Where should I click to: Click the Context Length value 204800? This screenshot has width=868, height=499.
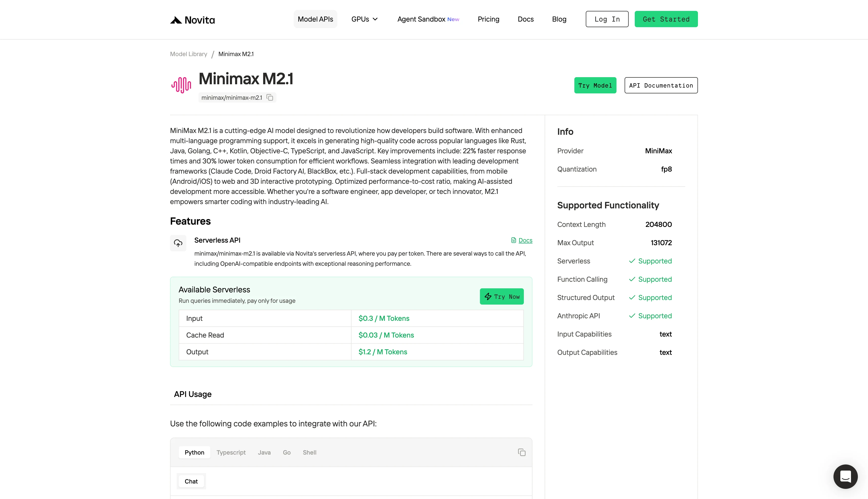pyautogui.click(x=658, y=224)
